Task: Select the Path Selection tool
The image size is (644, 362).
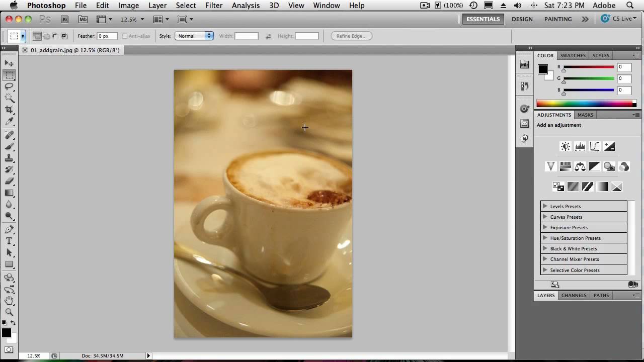Action: pos(9,252)
